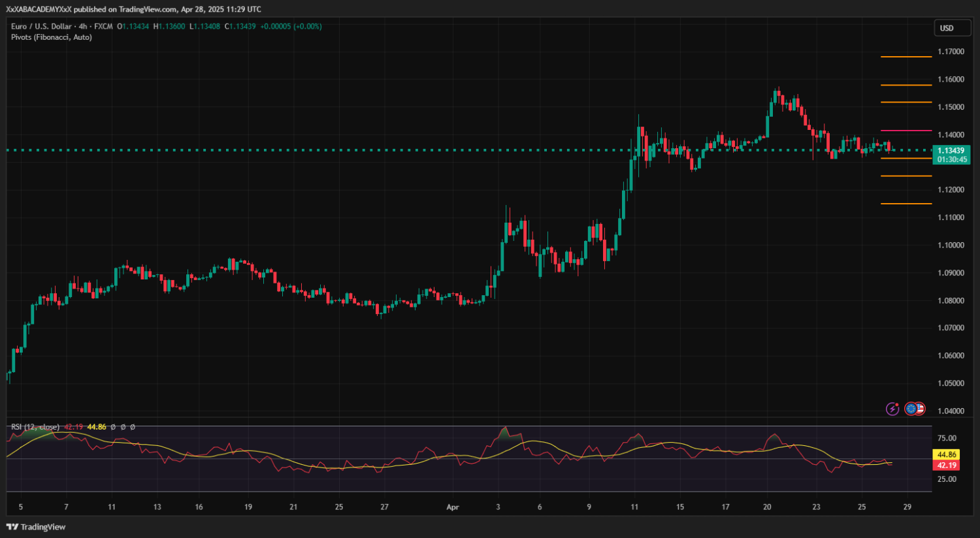This screenshot has width=980, height=538.
Task: Select the Pivots (Fibonacci, Auto) indicator legend
Action: tap(52, 37)
